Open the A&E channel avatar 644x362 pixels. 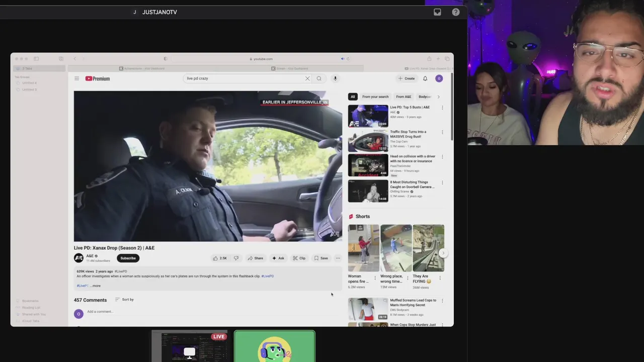click(78, 258)
